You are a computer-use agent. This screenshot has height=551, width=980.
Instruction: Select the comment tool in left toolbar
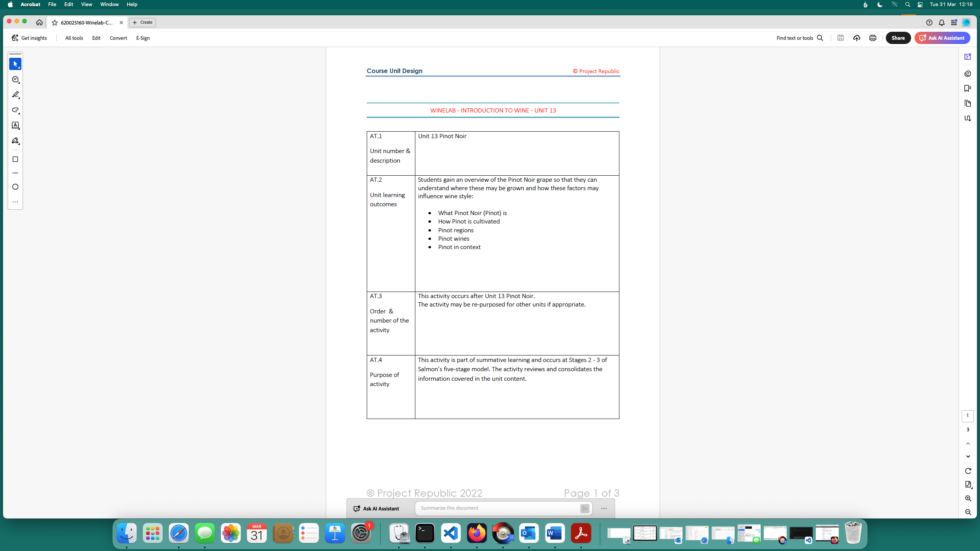15,80
